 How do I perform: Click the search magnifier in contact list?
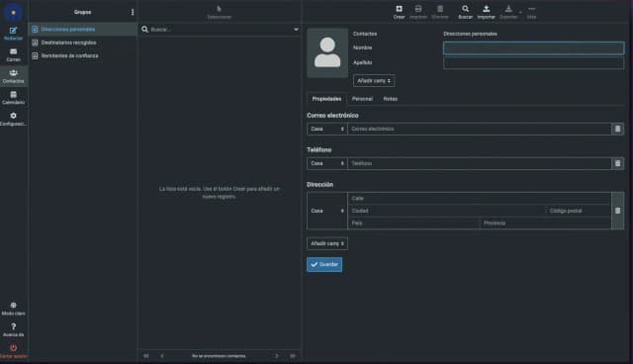click(x=145, y=29)
